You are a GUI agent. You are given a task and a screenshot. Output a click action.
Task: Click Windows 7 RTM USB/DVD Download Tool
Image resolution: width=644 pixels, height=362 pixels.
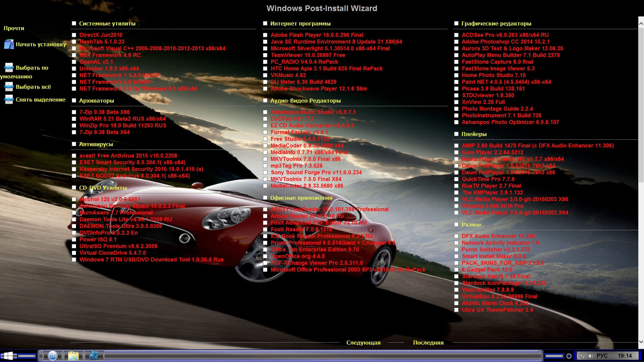click(x=151, y=259)
